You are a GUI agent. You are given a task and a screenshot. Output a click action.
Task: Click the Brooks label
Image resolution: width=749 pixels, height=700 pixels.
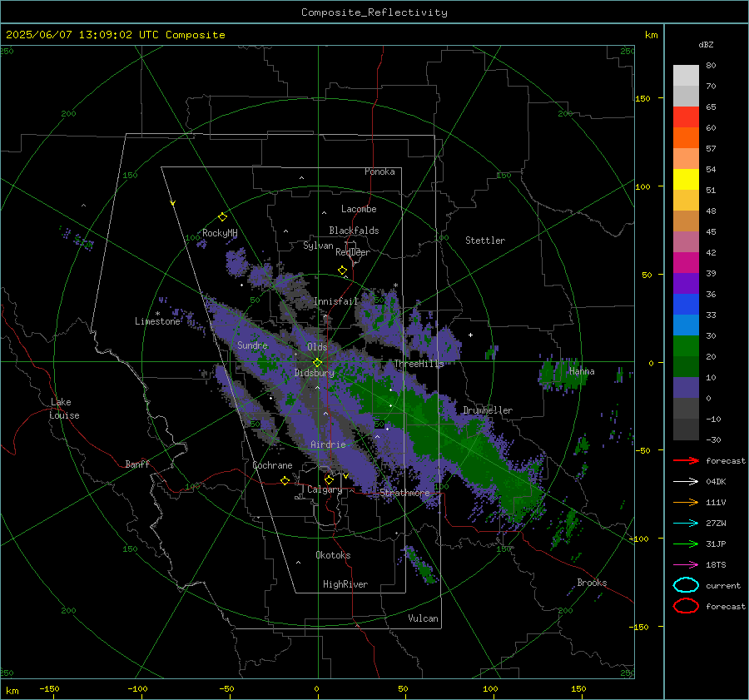coord(592,583)
